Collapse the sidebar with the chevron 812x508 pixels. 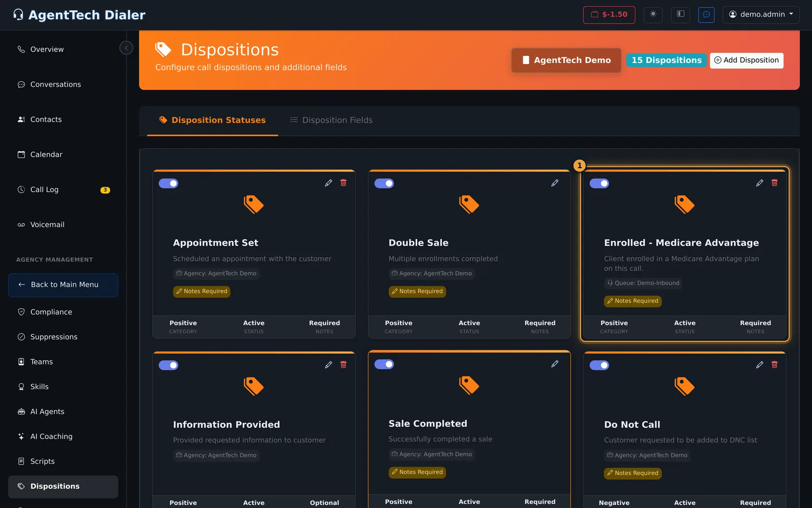126,48
